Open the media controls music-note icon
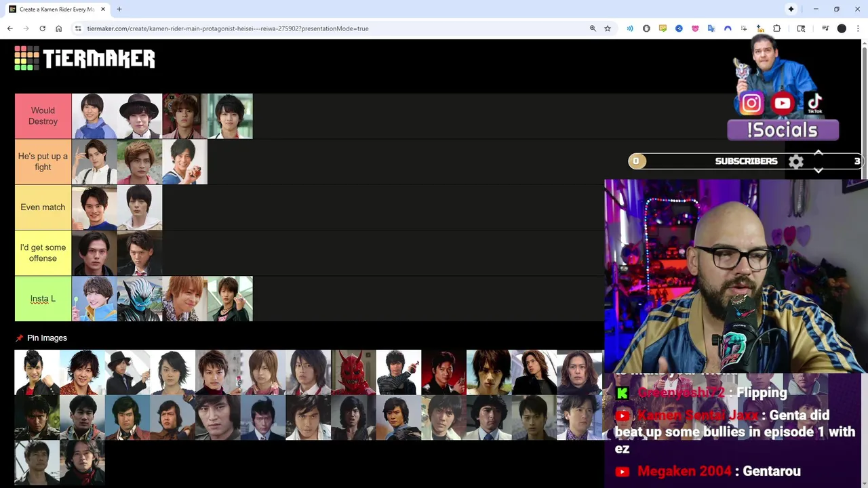 click(x=825, y=28)
